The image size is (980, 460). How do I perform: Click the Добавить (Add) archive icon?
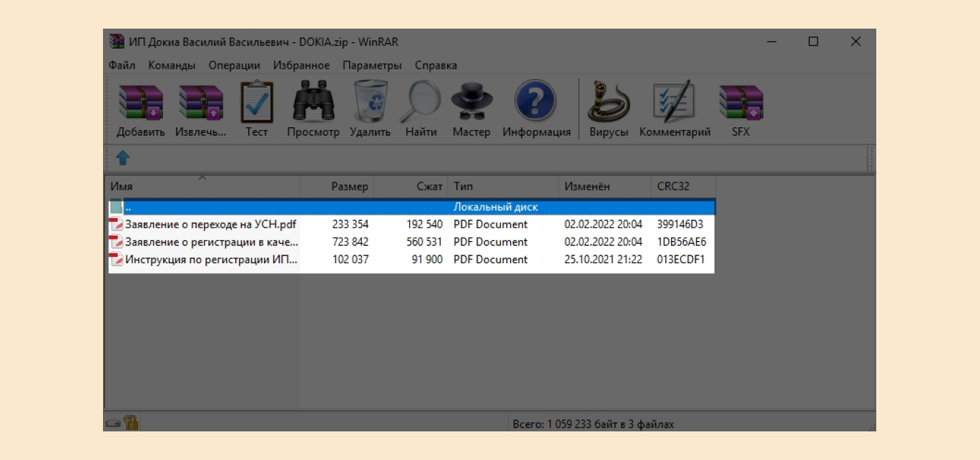pyautogui.click(x=140, y=104)
